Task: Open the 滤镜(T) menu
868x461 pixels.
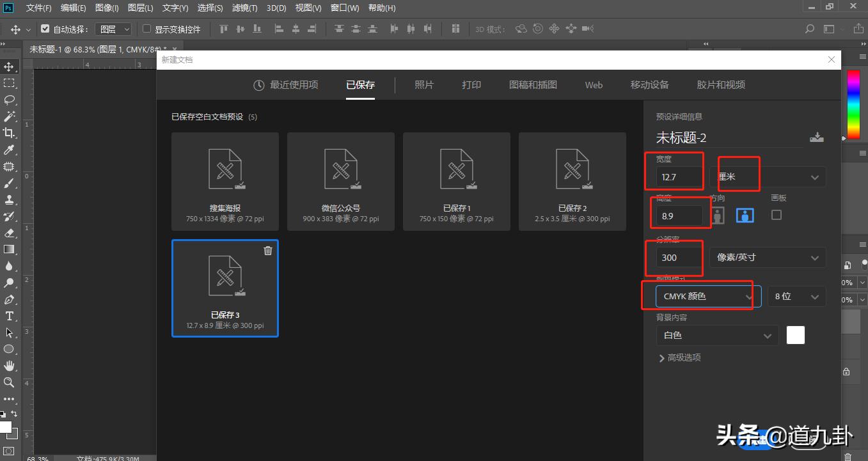Action: (244, 8)
